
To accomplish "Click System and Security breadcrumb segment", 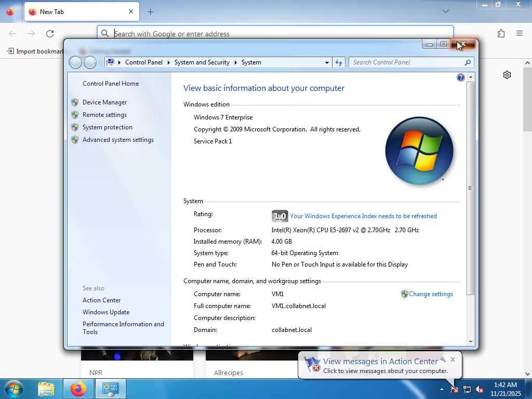I will 202,62.
